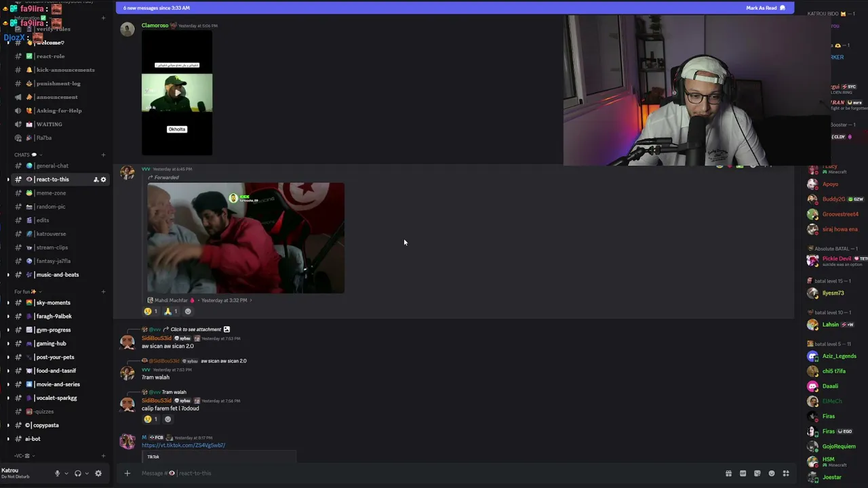This screenshot has height=488, width=868.
Task: Open the emoji picker
Action: coord(772,473)
